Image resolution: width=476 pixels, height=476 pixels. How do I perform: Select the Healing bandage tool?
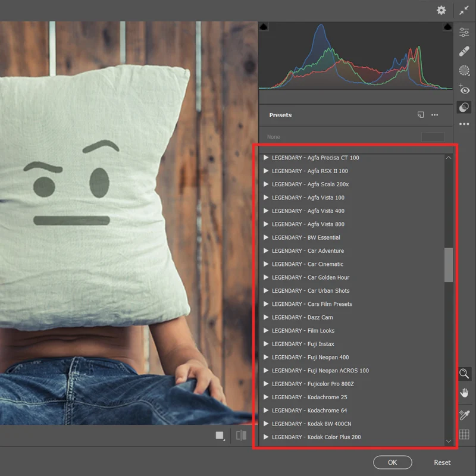click(464, 51)
